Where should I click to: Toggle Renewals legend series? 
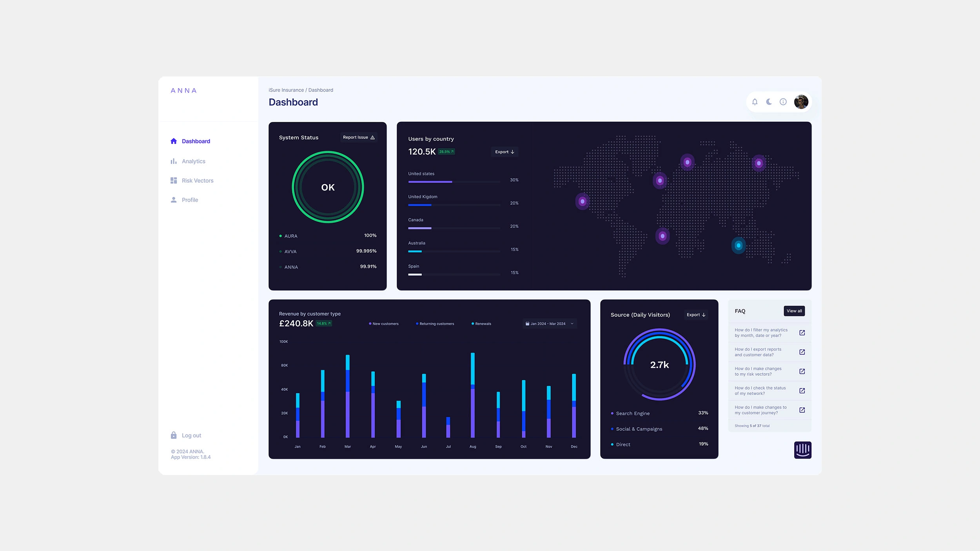481,324
